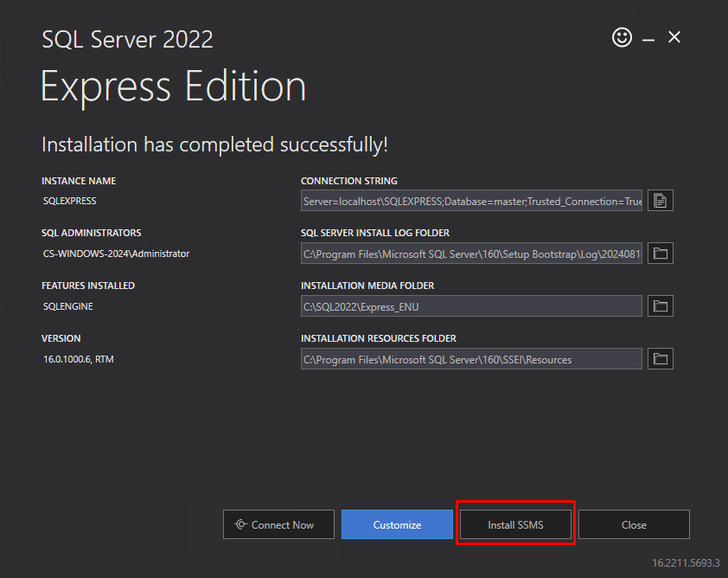Image resolution: width=728 pixels, height=578 pixels.
Task: Open the Customize setup options
Action: click(x=397, y=524)
